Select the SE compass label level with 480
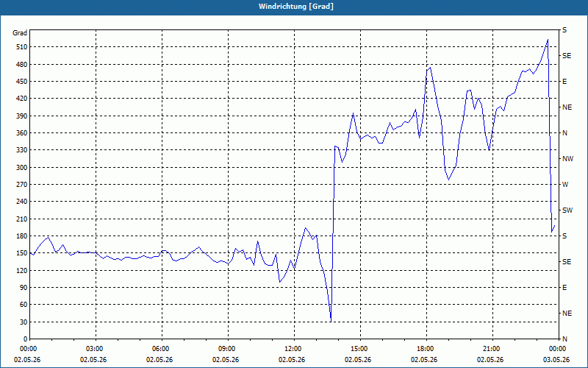This screenshot has height=368, width=588. (567, 56)
